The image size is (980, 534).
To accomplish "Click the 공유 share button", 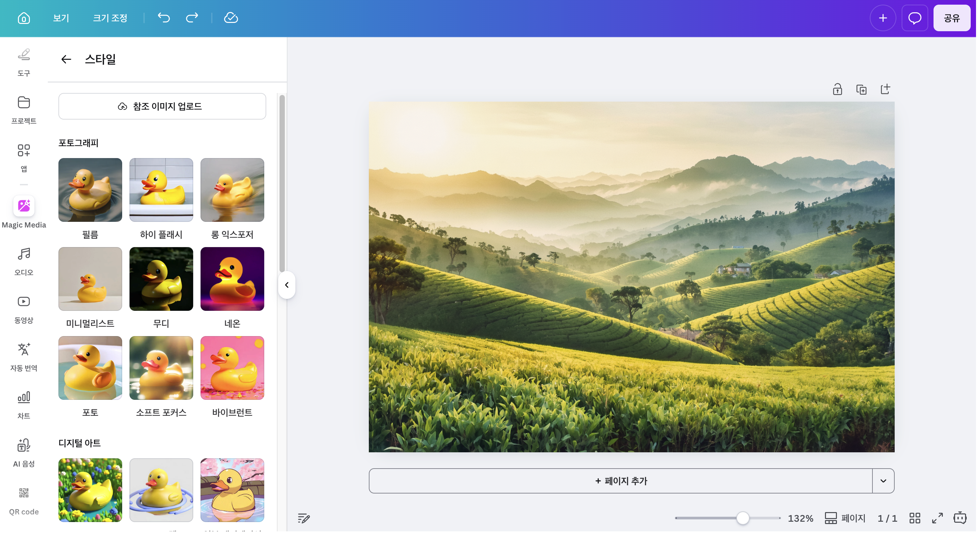I will [x=952, y=18].
